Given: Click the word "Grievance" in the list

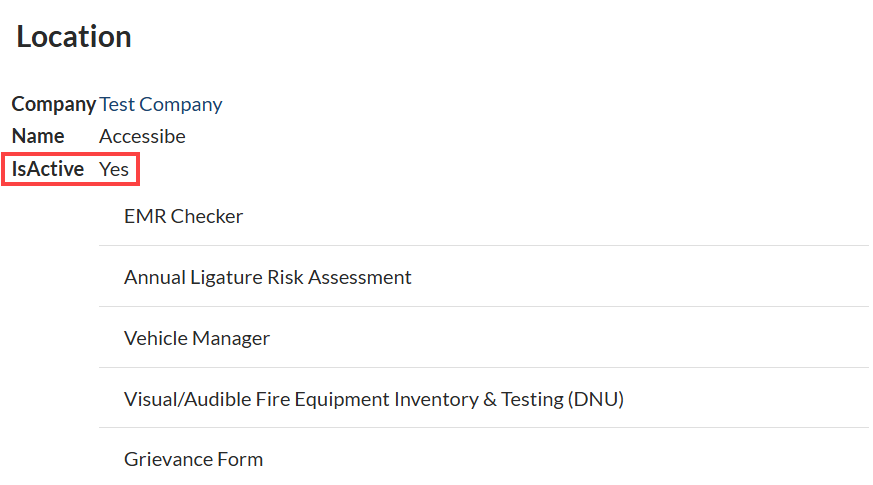Looking at the screenshot, I should point(165,460).
